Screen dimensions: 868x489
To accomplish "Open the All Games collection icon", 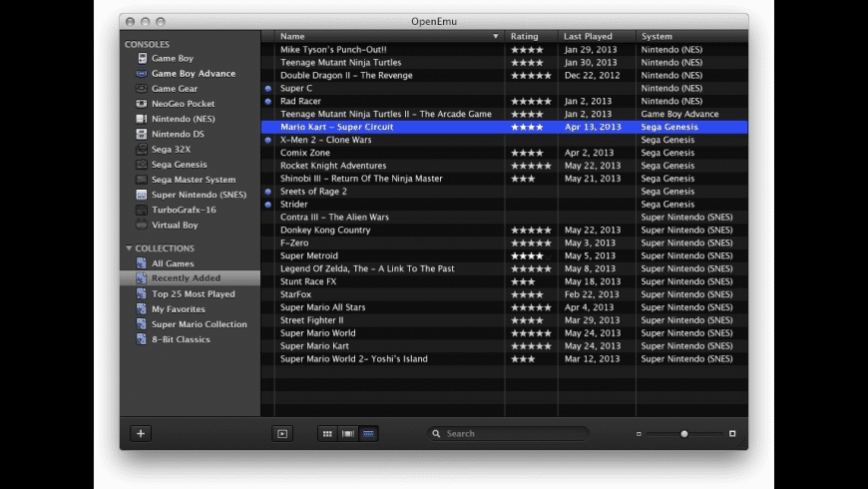I will 142,263.
